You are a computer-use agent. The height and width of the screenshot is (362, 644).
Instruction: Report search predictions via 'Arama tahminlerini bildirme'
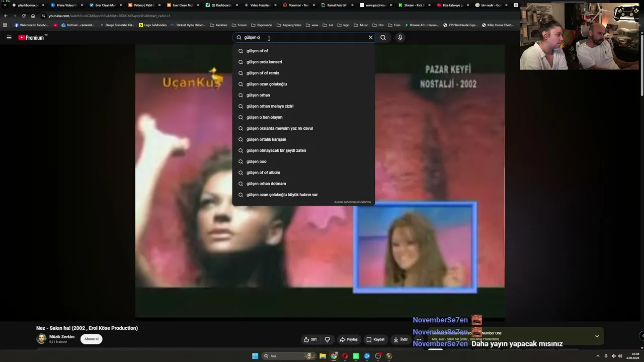tap(352, 202)
